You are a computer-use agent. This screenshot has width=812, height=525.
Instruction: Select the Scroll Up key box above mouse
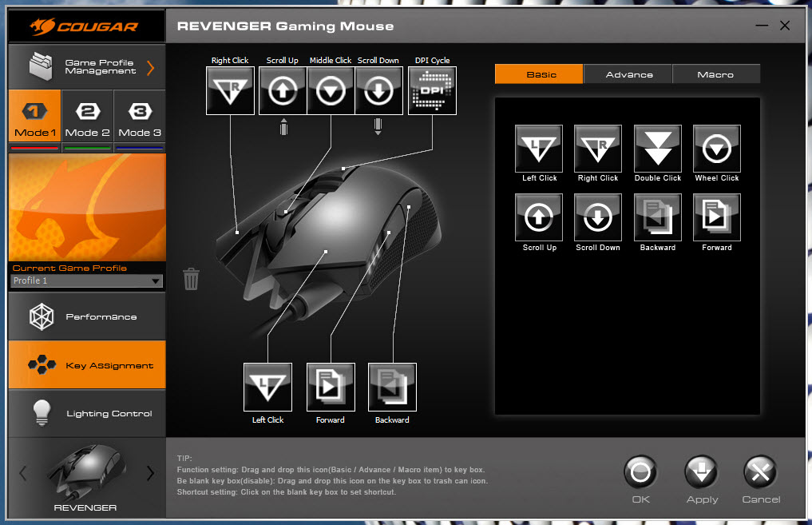pyautogui.click(x=283, y=90)
